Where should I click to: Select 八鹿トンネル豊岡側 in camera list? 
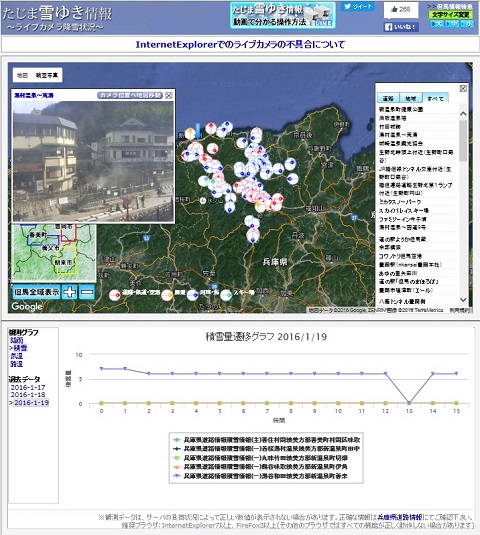402,302
